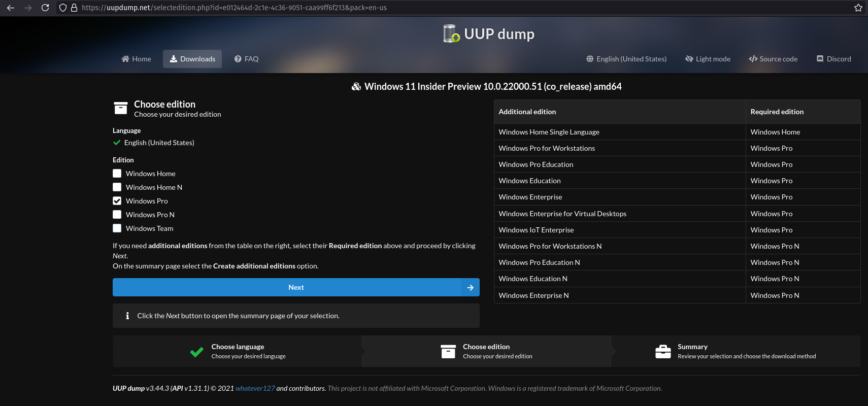Open the English (United States) language menu
The height and width of the screenshot is (406, 868).
point(626,59)
